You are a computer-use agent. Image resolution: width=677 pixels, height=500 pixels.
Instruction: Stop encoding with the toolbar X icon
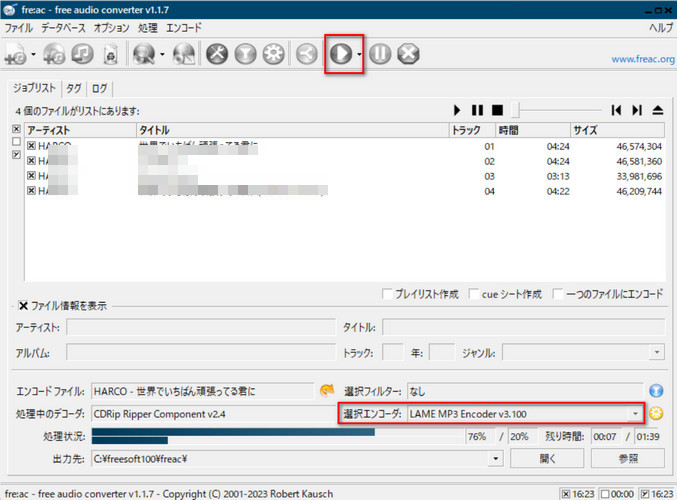pos(408,54)
